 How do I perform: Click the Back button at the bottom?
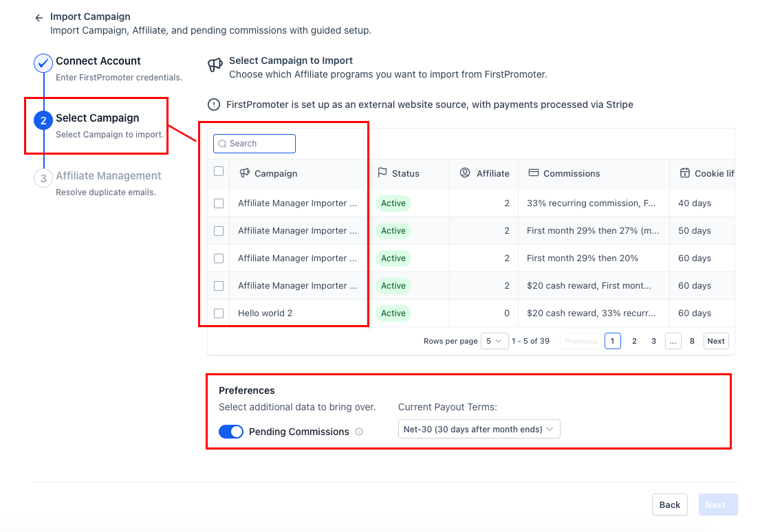pos(670,505)
